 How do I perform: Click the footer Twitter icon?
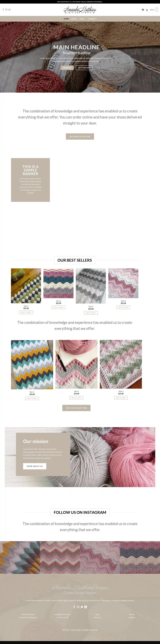(x=82, y=607)
